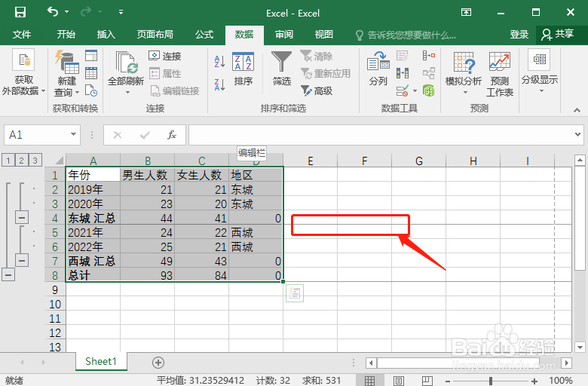Click the 登录 sign-in link
This screenshot has height=386, width=588.
click(519, 35)
